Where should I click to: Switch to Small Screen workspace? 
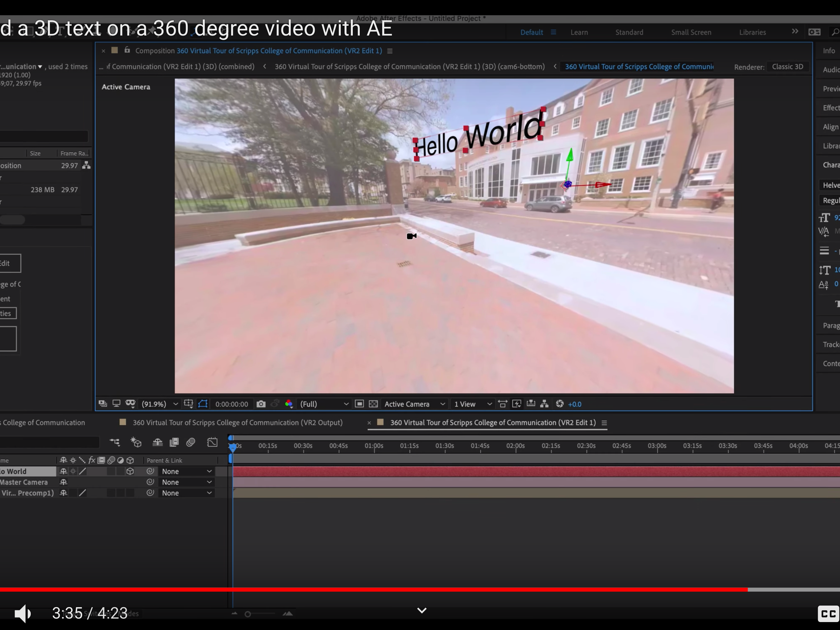pyautogui.click(x=691, y=32)
